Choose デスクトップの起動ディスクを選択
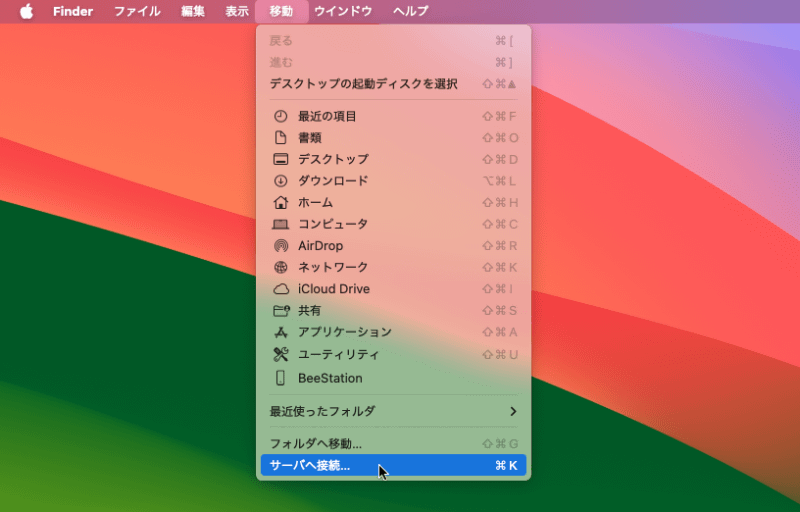Screen dimensions: 800x512 tap(393, 84)
